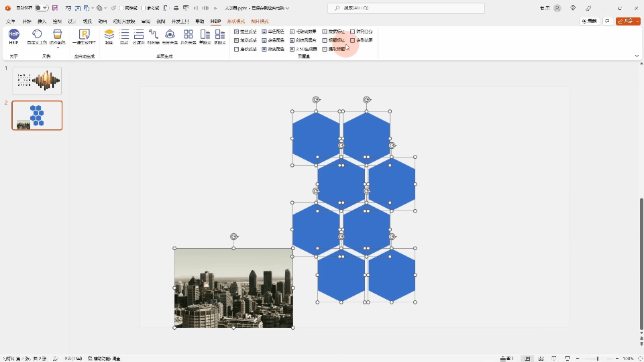Click the user account avatar icon
This screenshot has width=644, height=362.
[x=557, y=8]
